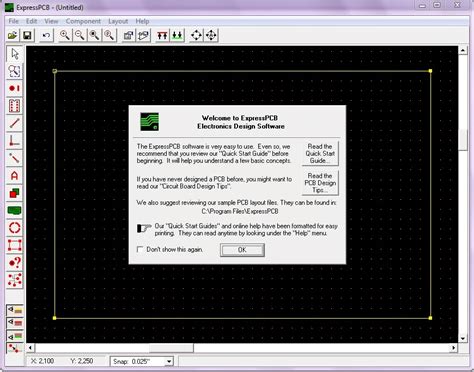Open the Component Manager toolbar icon
This screenshot has height=372, width=474.
143,35
